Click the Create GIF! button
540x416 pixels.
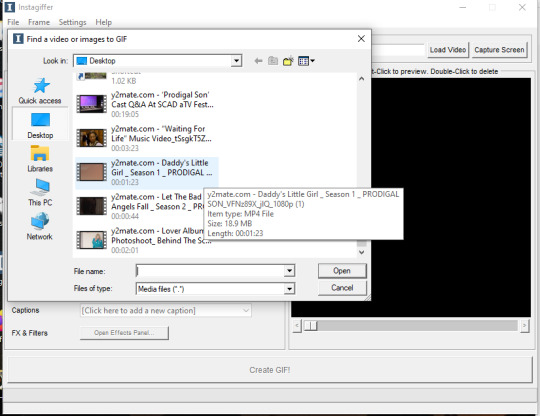click(270, 370)
